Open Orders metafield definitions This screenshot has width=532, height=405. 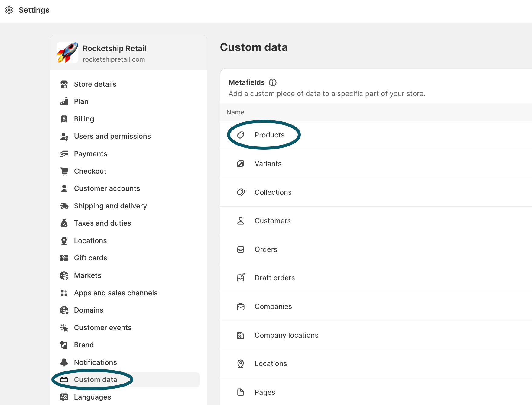[x=266, y=249]
